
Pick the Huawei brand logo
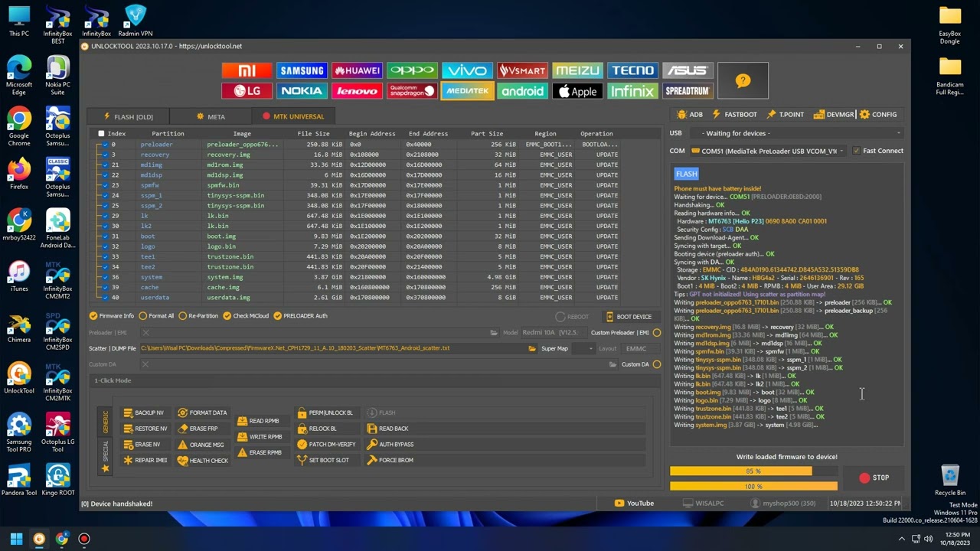pyautogui.click(x=357, y=70)
